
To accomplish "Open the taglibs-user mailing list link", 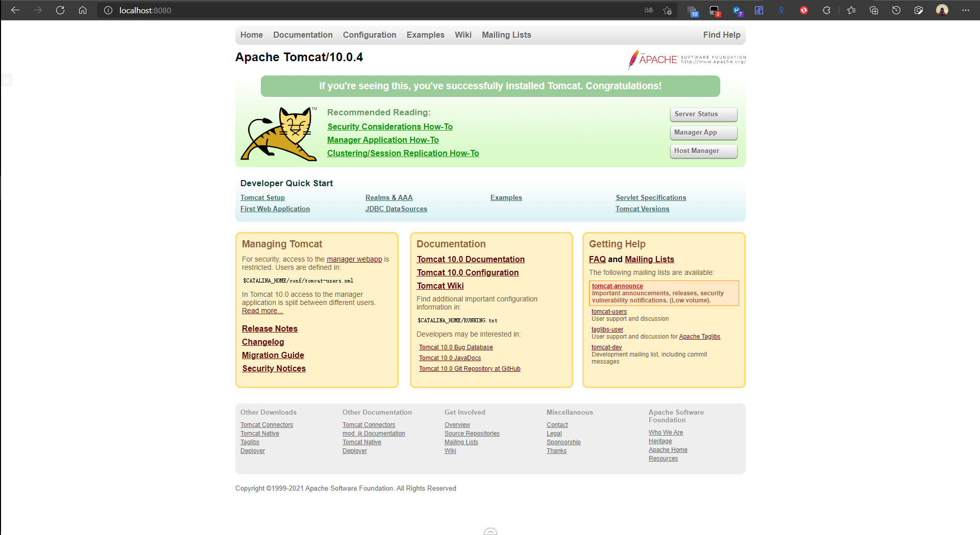I will point(607,329).
